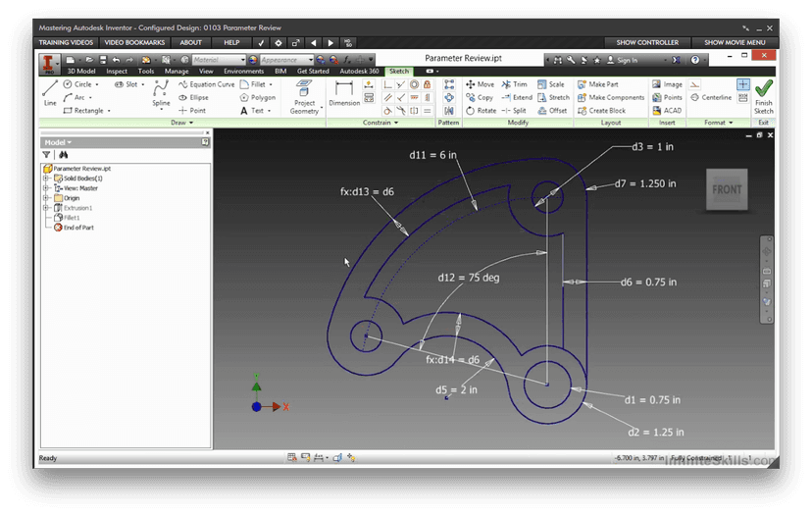The image size is (812, 515).
Task: Select the Text tool
Action: click(255, 110)
